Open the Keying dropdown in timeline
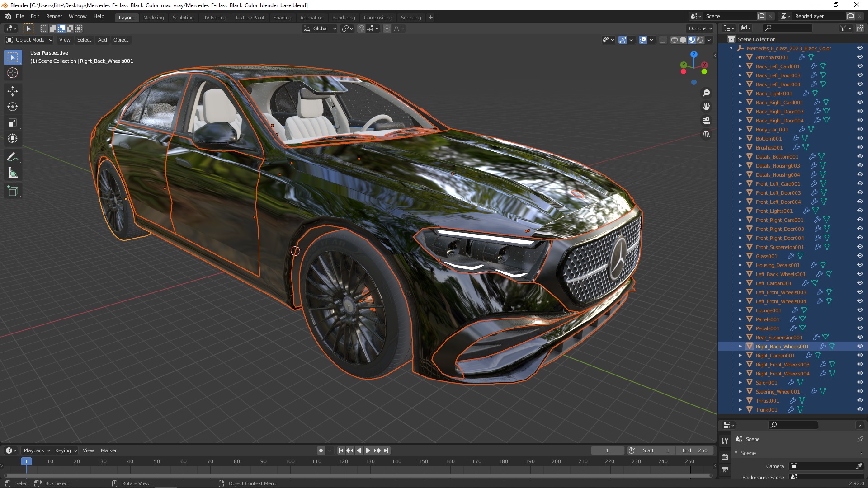The width and height of the screenshot is (868, 488). point(66,450)
